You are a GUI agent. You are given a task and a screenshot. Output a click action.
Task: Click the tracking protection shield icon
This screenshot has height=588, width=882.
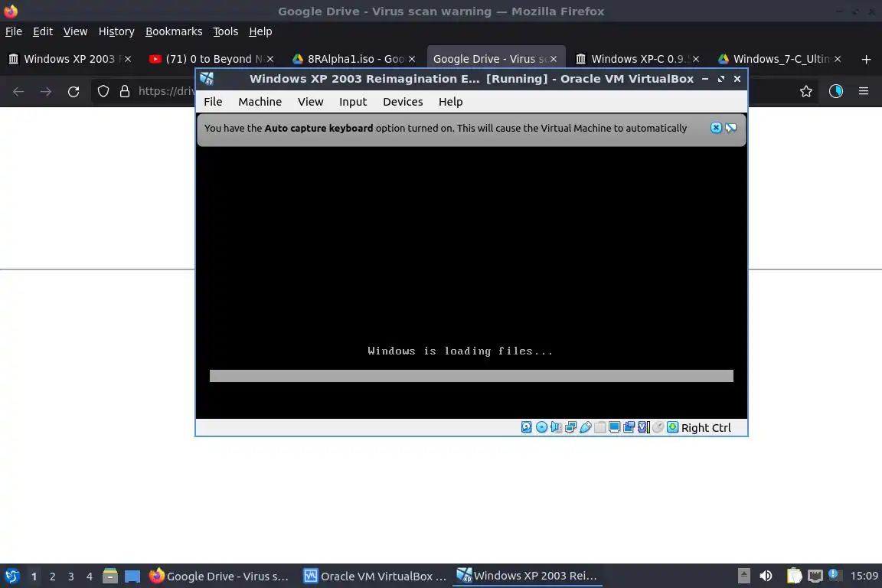[103, 91]
